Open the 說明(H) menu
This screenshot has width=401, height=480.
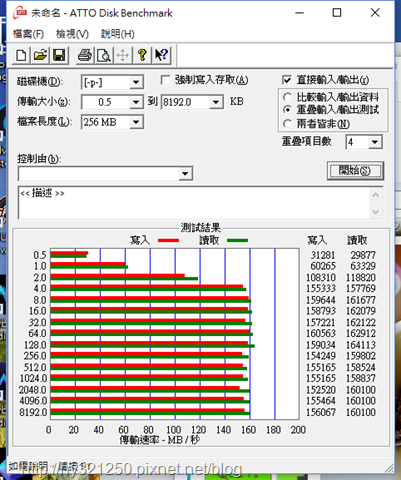point(118,34)
